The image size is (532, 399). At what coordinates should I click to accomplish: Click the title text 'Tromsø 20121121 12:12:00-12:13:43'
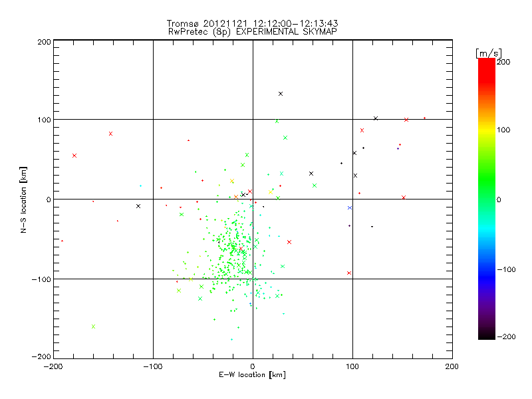252,23
